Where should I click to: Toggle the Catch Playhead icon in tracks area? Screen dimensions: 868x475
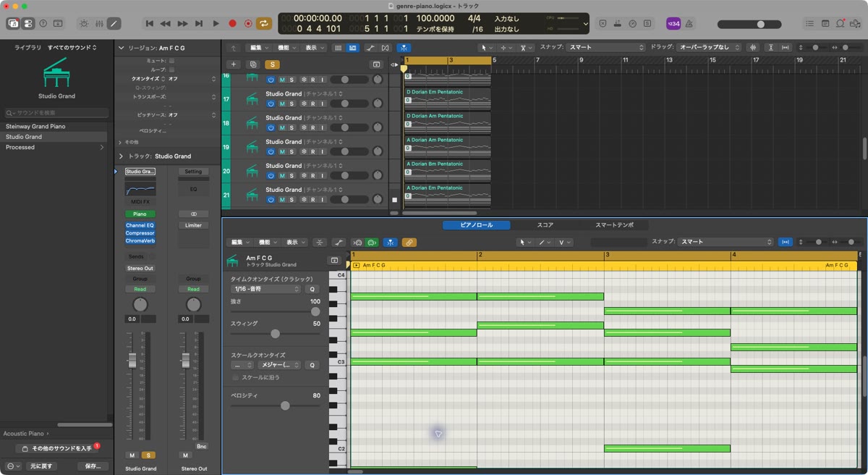[x=403, y=48]
